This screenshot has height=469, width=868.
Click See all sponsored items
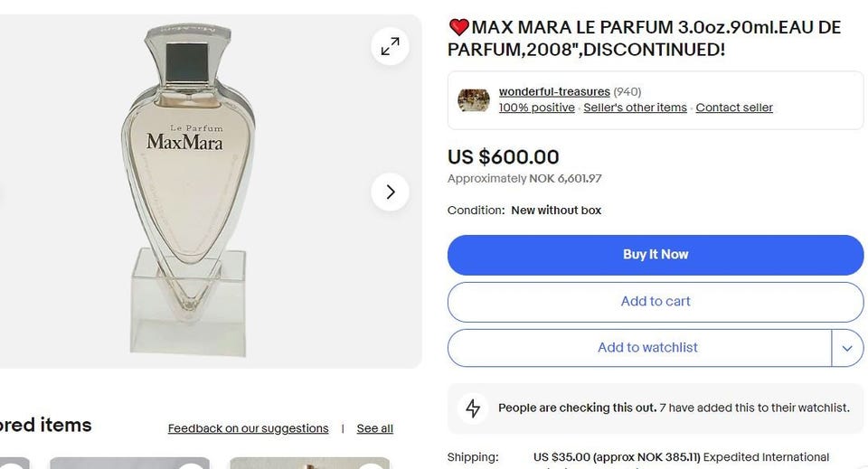(x=374, y=428)
